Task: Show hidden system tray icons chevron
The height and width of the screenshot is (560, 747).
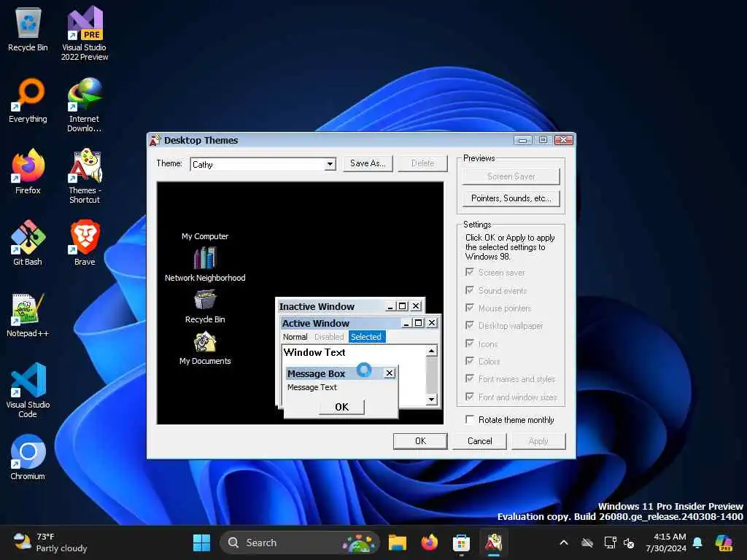Action: [x=564, y=542]
